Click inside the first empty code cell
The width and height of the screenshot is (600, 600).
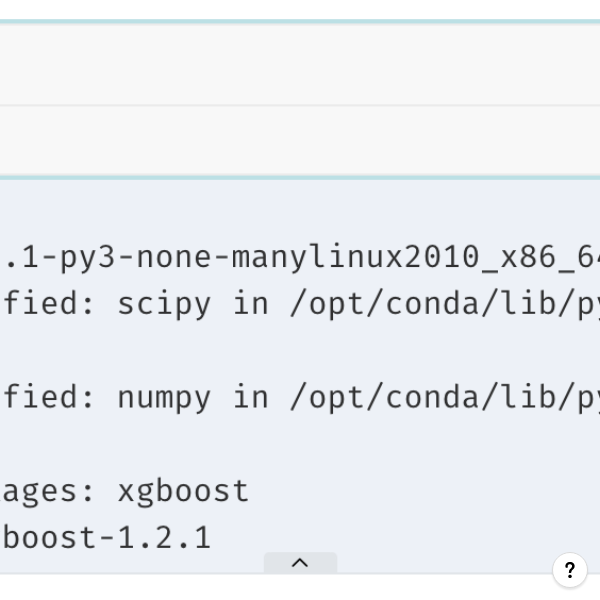click(x=300, y=64)
